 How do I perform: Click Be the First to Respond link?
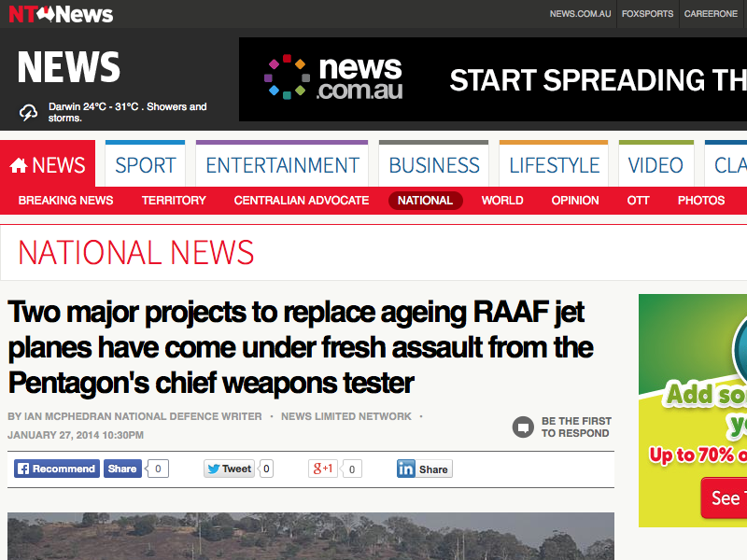(x=574, y=427)
